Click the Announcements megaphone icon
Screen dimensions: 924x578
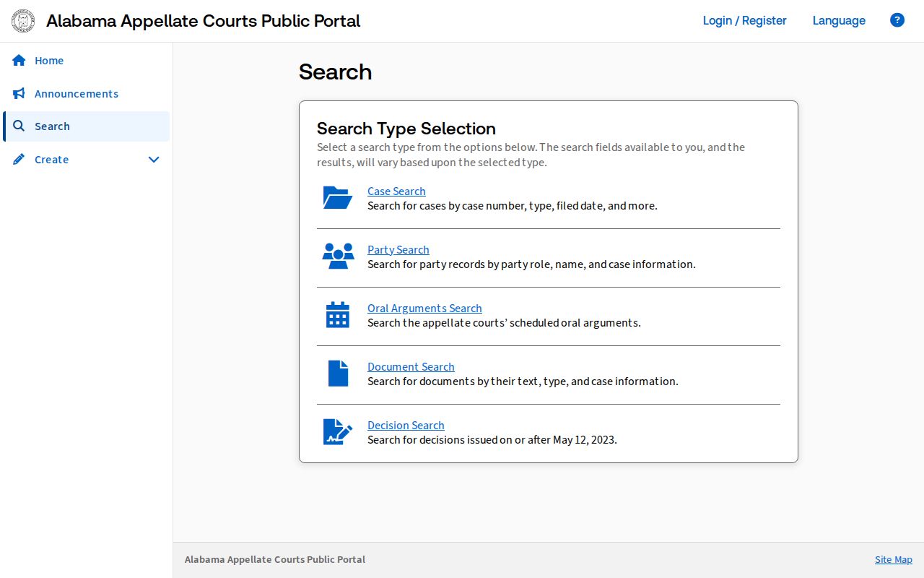pos(19,94)
